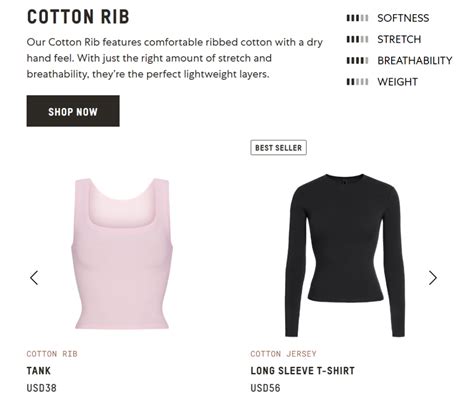Click the USD56 long sleeve price
This screenshot has width=474, height=408.
tap(265, 388)
